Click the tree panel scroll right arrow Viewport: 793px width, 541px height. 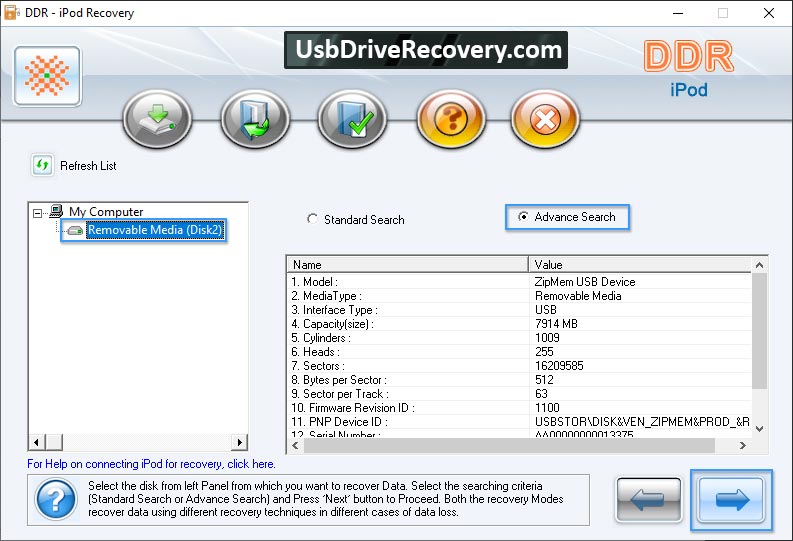point(239,442)
